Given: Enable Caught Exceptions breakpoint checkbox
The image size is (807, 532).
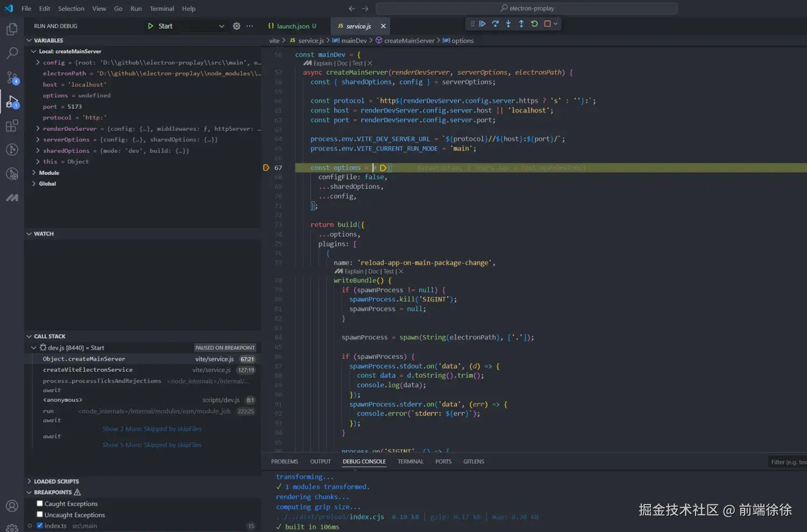Looking at the screenshot, I should tap(40, 503).
